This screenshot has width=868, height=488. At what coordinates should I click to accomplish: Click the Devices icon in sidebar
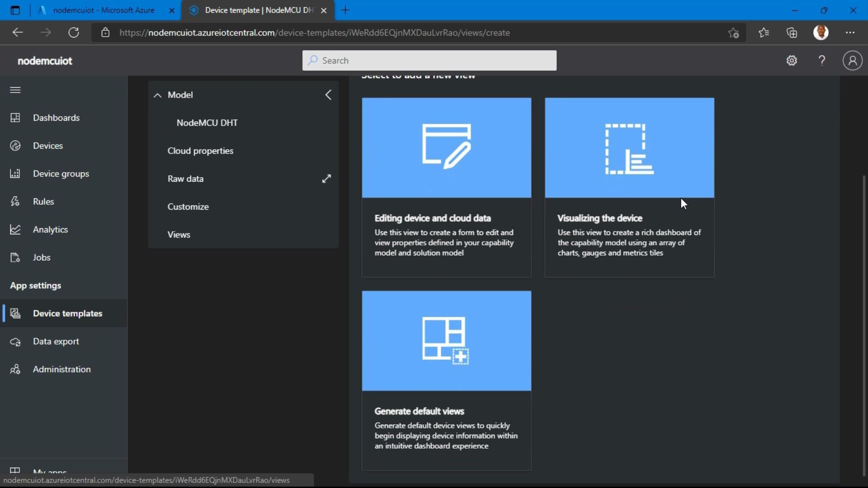15,146
